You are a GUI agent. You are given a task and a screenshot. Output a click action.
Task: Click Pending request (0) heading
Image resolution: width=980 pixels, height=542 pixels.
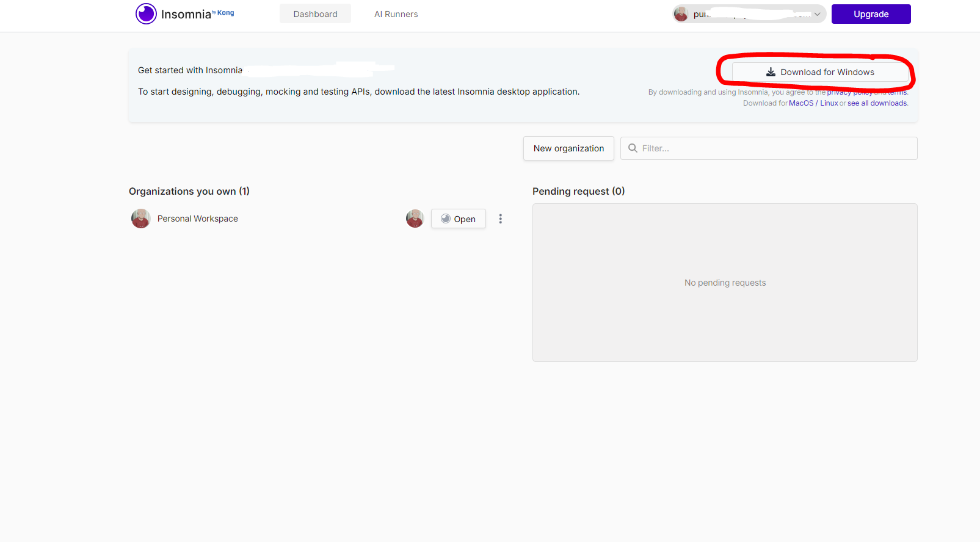pyautogui.click(x=578, y=191)
